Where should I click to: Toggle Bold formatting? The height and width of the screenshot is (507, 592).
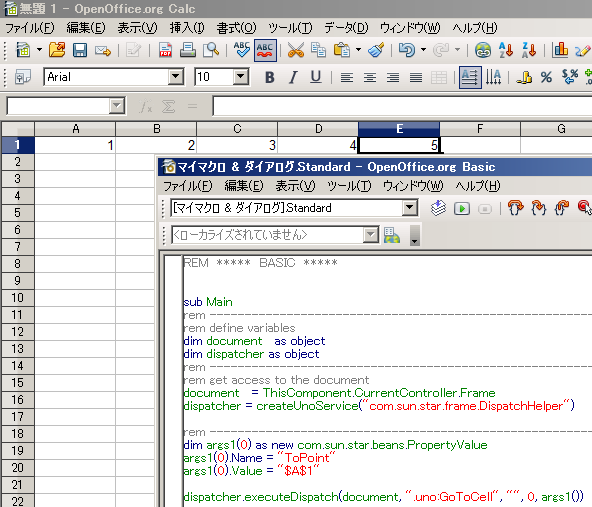tap(270, 77)
